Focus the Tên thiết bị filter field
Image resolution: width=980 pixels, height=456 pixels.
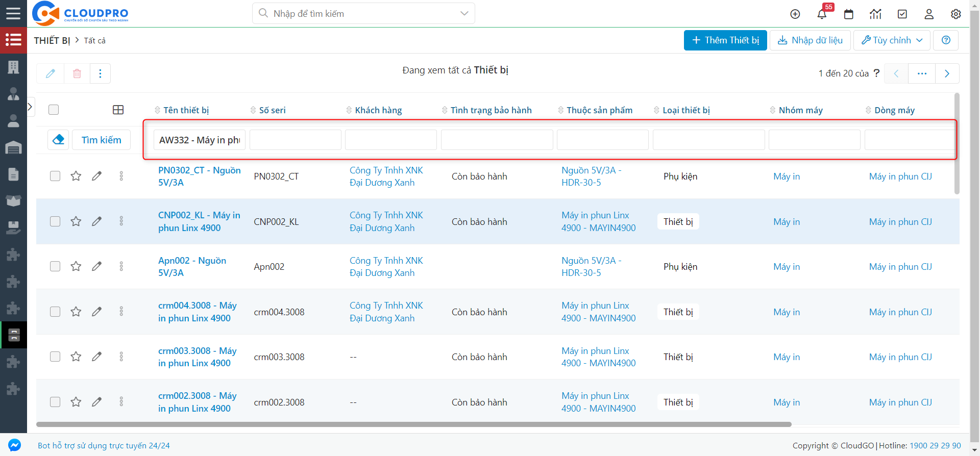click(200, 140)
